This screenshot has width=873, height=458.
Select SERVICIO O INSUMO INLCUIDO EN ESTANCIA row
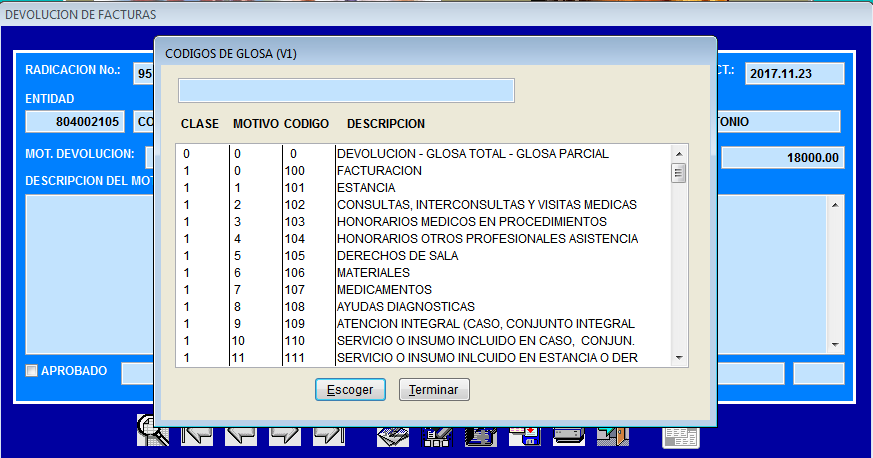tap(423, 358)
